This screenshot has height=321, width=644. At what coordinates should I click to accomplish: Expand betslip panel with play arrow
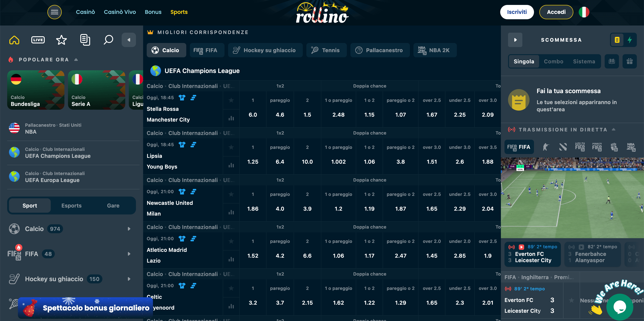pyautogui.click(x=515, y=40)
